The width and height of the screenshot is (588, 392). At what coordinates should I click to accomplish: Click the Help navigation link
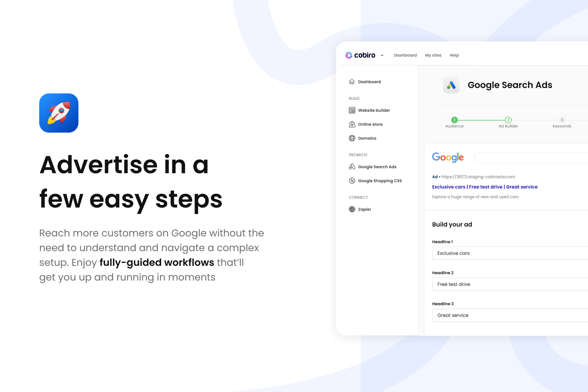tap(454, 55)
